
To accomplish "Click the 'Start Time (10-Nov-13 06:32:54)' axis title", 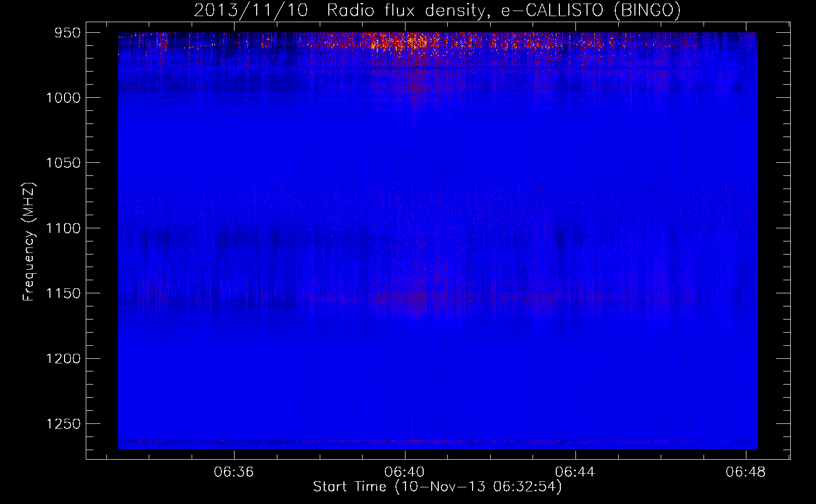I will tap(437, 487).
